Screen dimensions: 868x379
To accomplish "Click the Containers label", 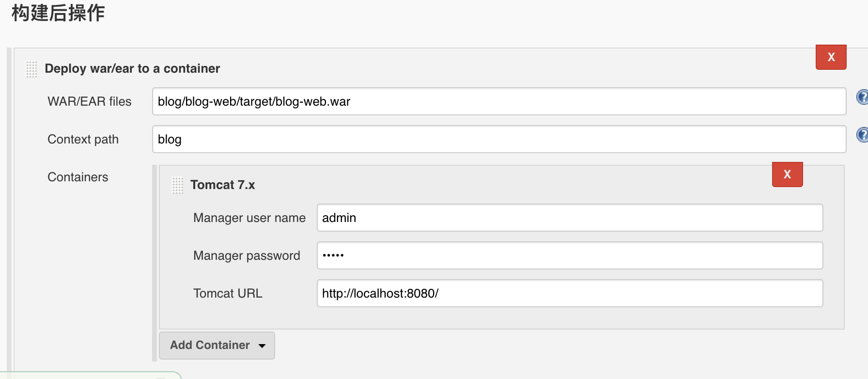I will tap(78, 177).
